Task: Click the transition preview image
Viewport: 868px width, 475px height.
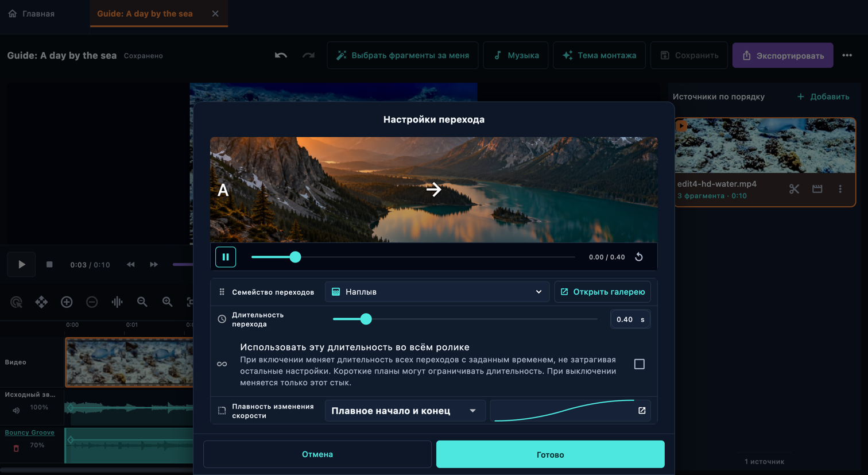Action: click(x=433, y=190)
